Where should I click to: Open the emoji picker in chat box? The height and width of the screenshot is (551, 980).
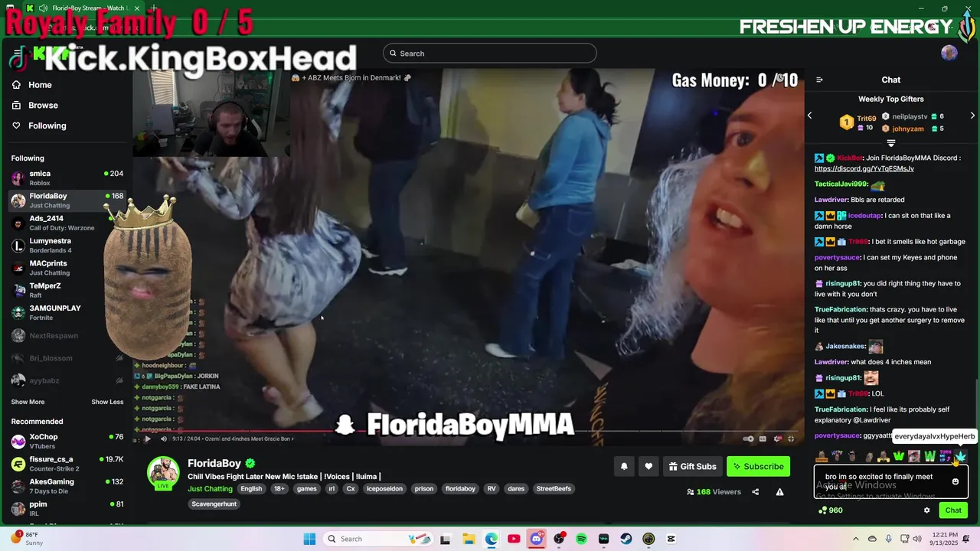click(x=955, y=481)
